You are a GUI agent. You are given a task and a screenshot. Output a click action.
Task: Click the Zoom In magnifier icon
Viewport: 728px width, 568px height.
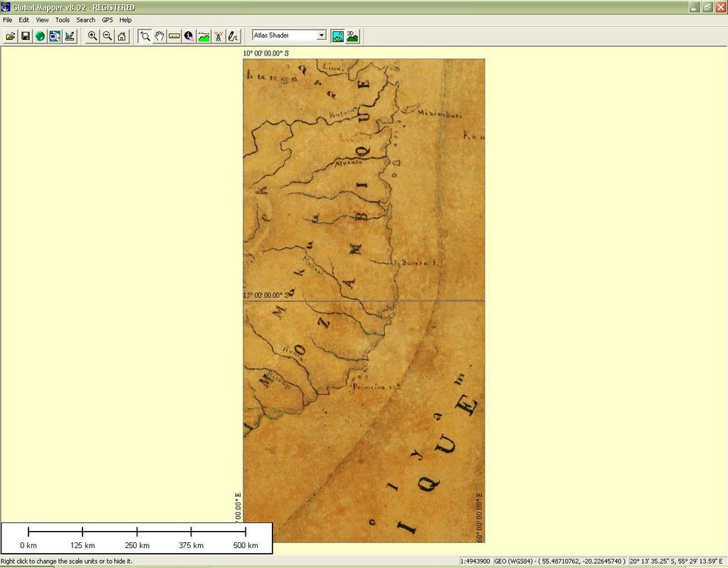pyautogui.click(x=93, y=36)
